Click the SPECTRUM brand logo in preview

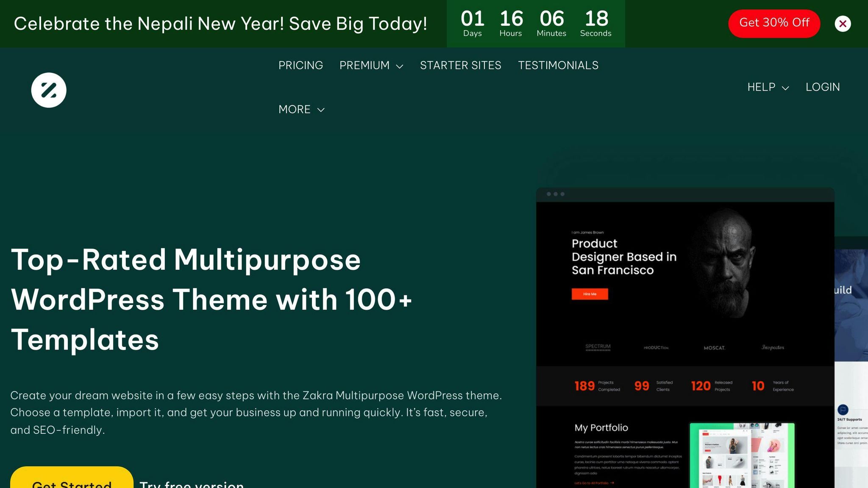(598, 347)
